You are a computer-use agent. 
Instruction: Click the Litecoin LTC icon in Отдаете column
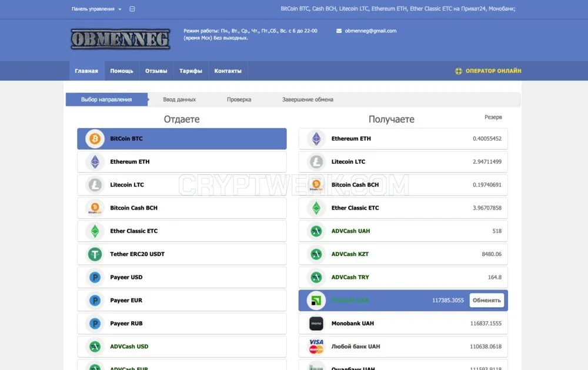(x=95, y=185)
